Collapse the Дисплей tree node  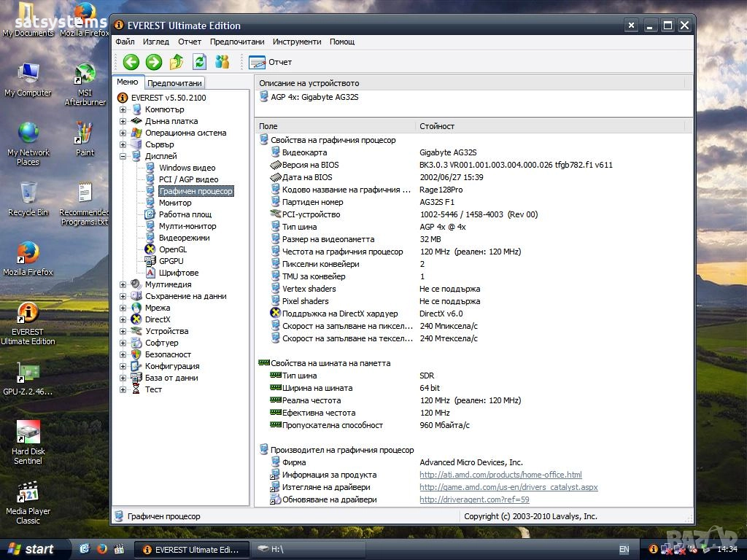point(123,156)
